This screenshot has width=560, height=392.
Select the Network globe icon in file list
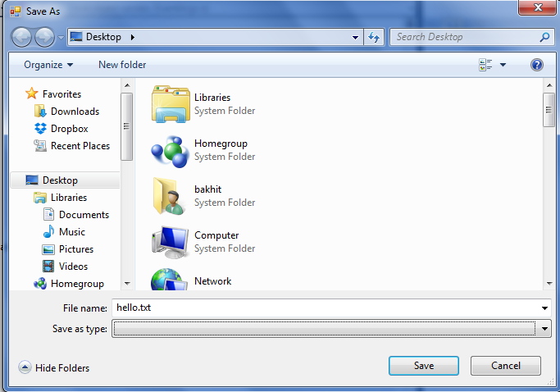[x=169, y=280]
